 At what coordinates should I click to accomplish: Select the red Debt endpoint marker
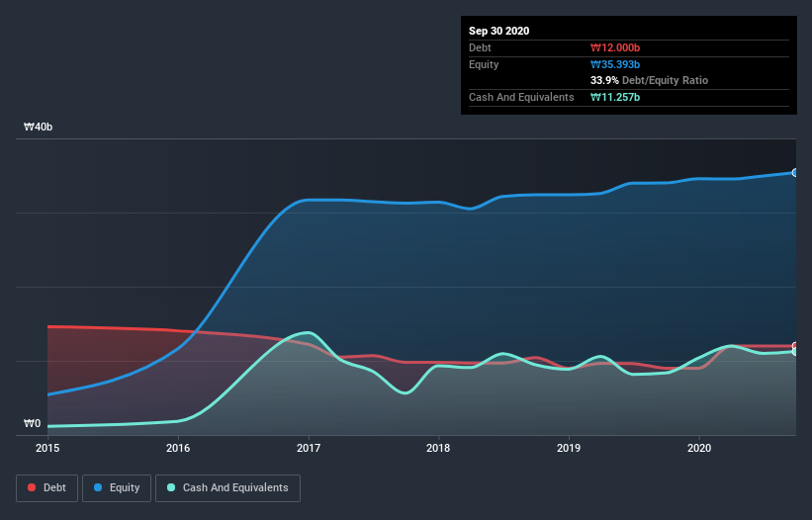coord(795,346)
